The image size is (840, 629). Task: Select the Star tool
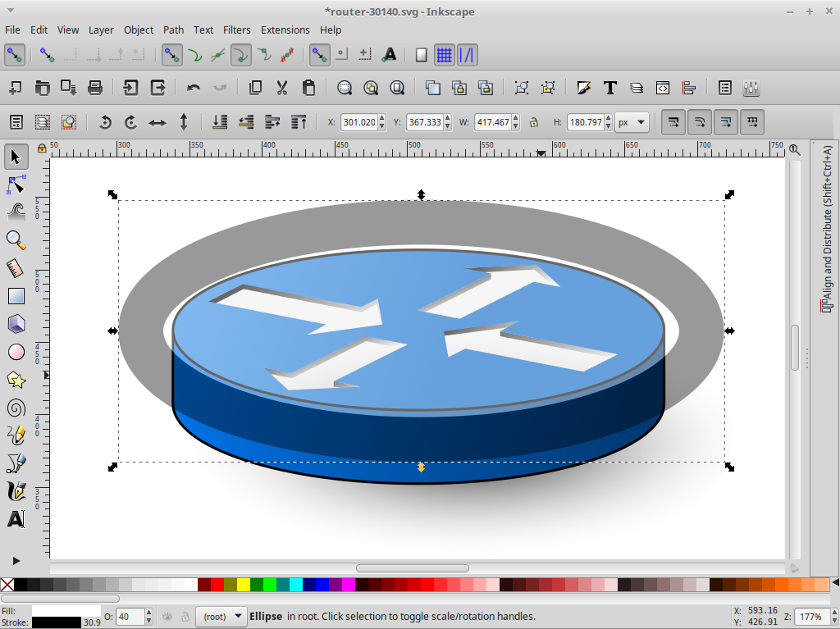click(x=16, y=380)
